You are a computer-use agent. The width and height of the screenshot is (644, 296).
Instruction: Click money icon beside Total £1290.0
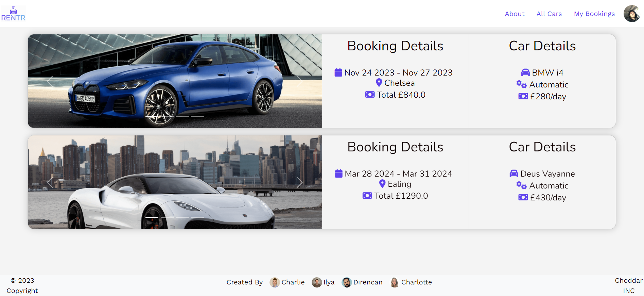pos(367,196)
